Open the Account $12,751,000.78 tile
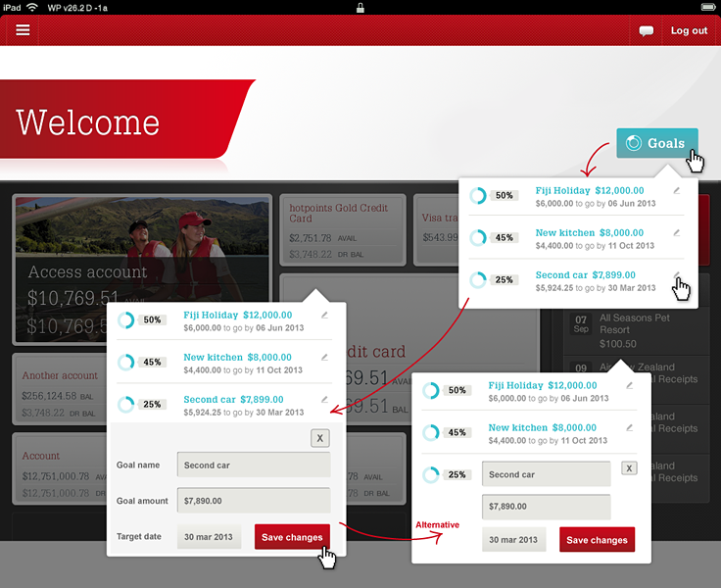 pos(60,468)
